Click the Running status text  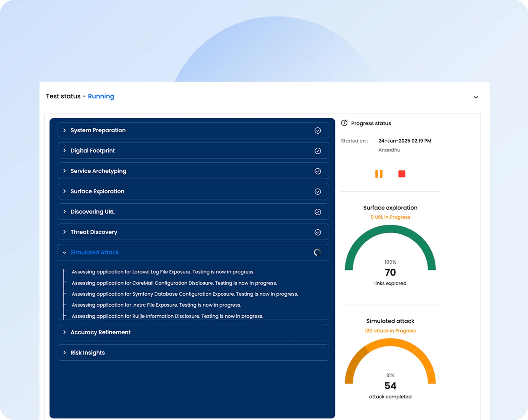pos(101,96)
